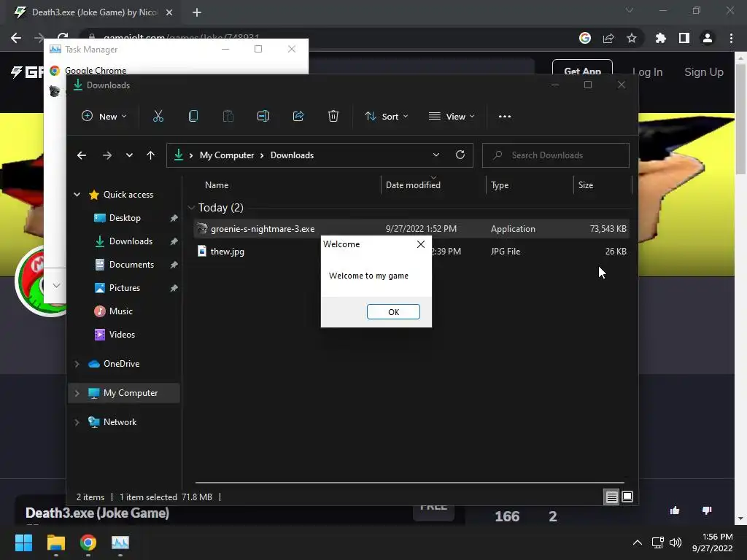This screenshot has height=560, width=747.
Task: Open the View dropdown
Action: tap(452, 116)
